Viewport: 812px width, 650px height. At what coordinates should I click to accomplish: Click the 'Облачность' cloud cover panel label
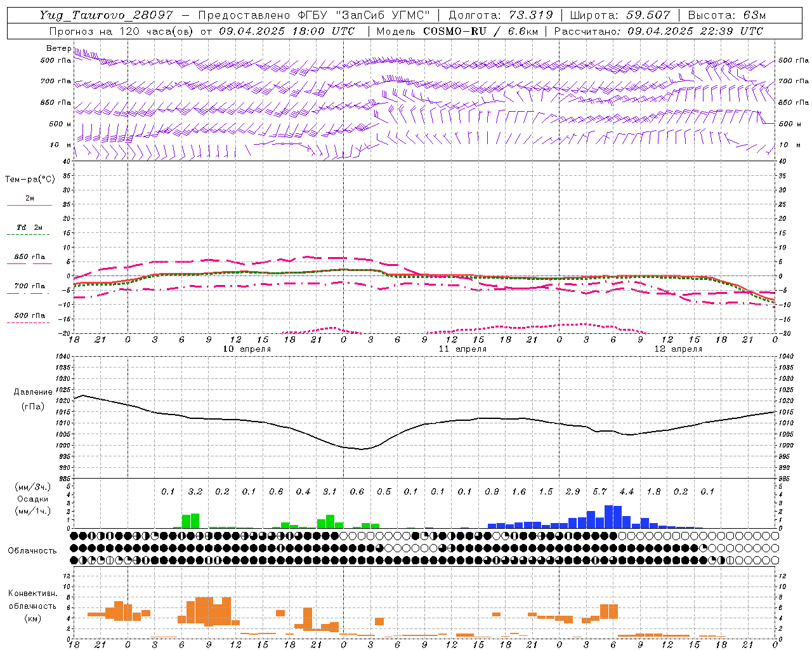click(x=32, y=551)
